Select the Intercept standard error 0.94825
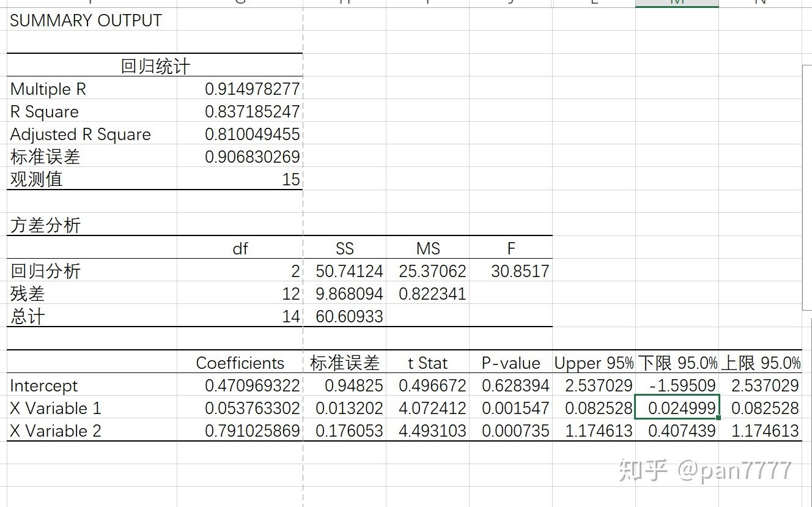812x507 pixels. [x=354, y=386]
